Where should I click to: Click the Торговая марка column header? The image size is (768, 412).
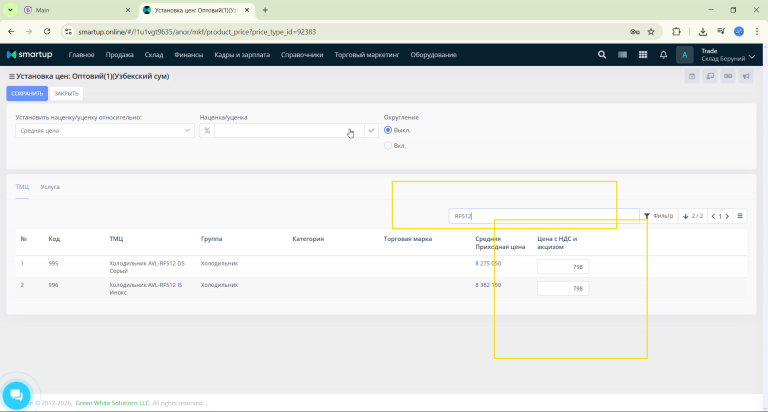pyautogui.click(x=408, y=239)
